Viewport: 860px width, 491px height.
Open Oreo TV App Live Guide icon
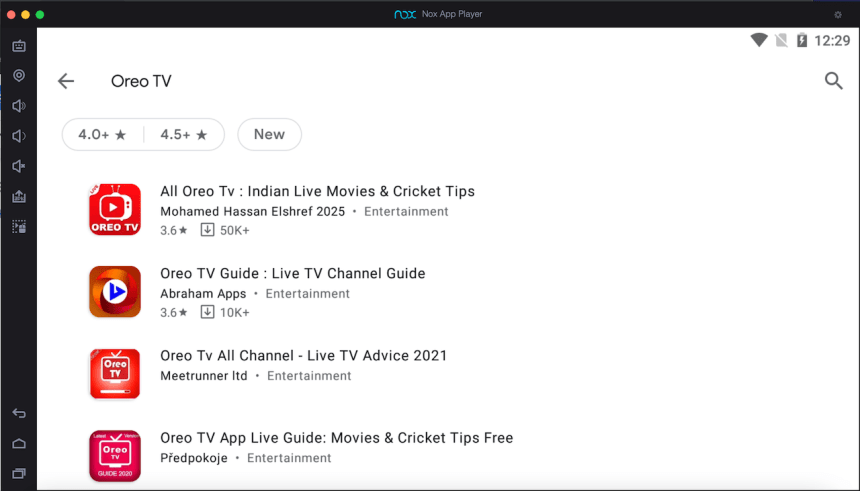pos(115,456)
